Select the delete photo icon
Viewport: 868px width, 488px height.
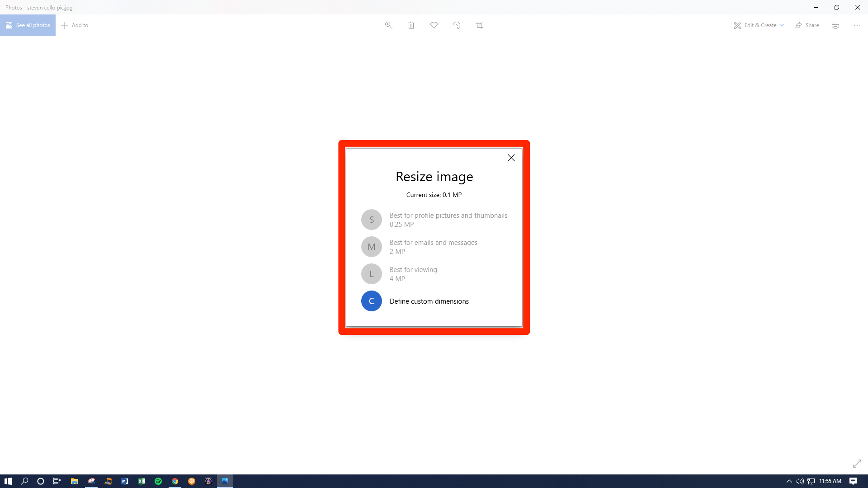411,25
